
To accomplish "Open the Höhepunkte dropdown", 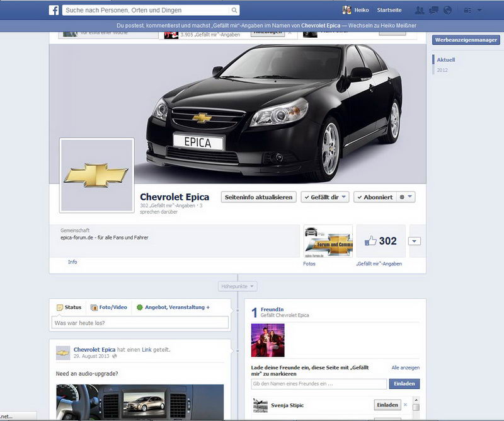I will click(238, 286).
